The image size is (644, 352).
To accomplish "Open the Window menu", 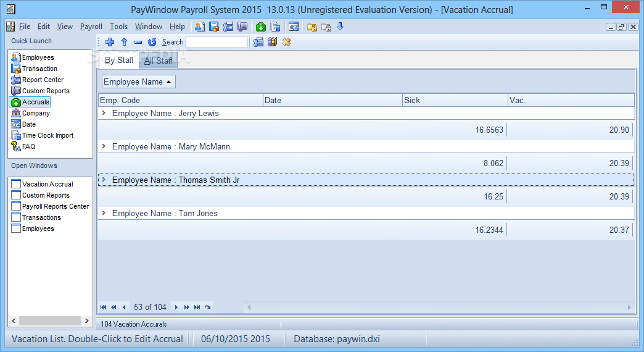I will (x=149, y=27).
